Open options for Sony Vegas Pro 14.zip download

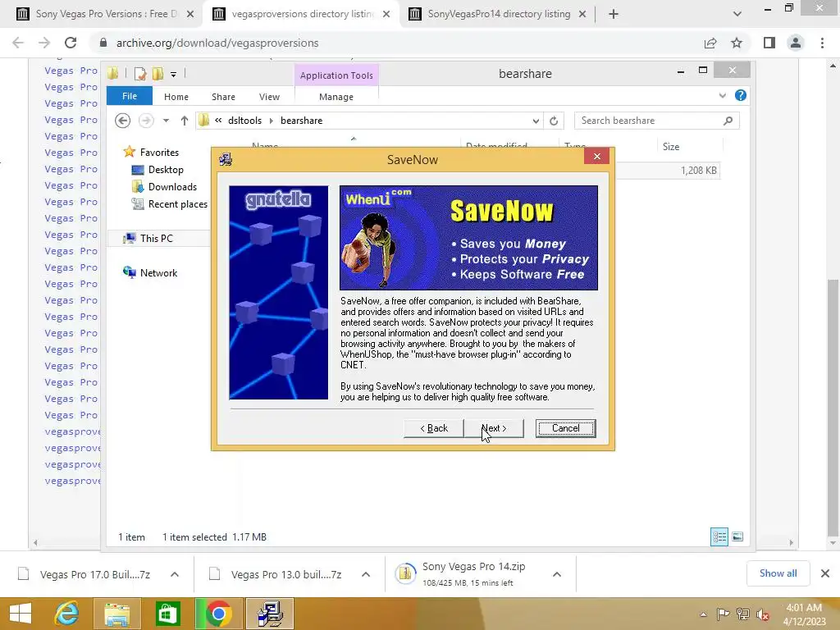(557, 574)
